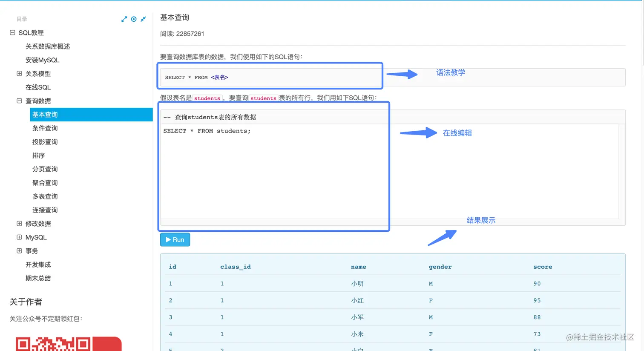Click score 73 in 小米's row

(x=537, y=334)
